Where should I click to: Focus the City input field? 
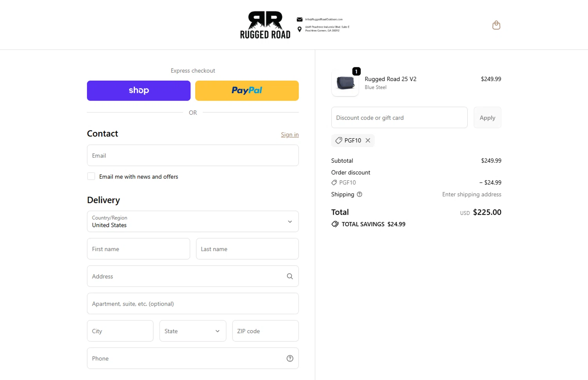click(x=120, y=331)
